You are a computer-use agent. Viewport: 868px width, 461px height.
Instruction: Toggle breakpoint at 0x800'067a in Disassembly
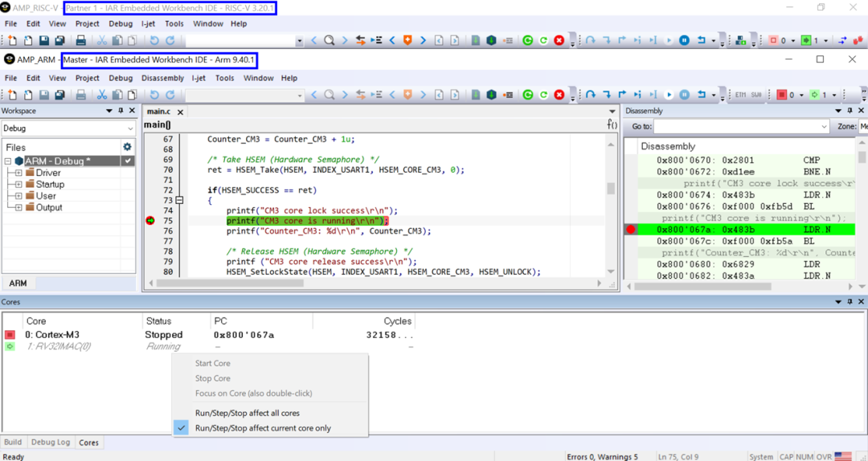pyautogui.click(x=631, y=229)
